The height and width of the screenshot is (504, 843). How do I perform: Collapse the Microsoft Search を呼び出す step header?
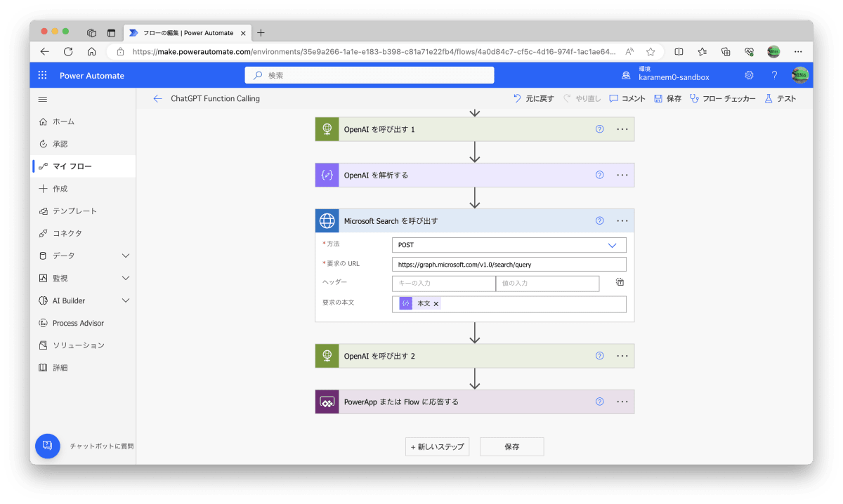coord(475,220)
